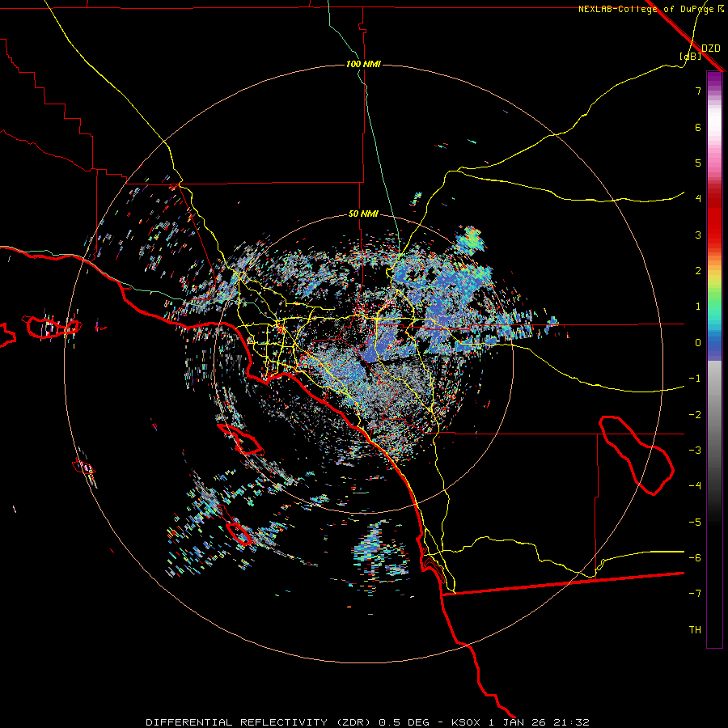
Task: Click the '50 NMI' range ring label
Action: 363,214
